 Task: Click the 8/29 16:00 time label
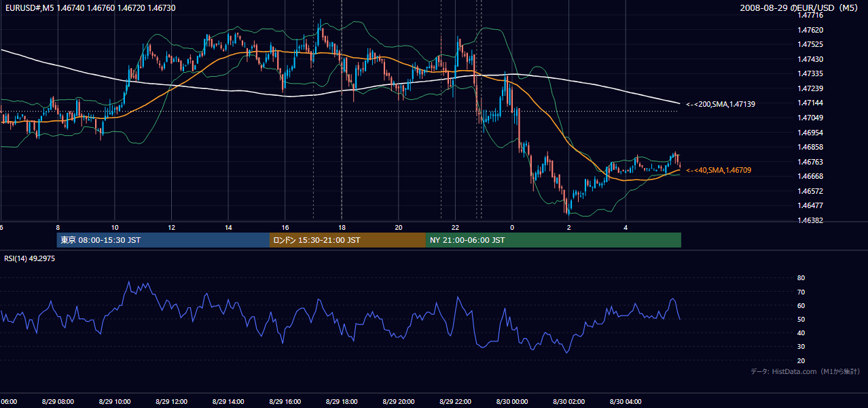tap(285, 401)
